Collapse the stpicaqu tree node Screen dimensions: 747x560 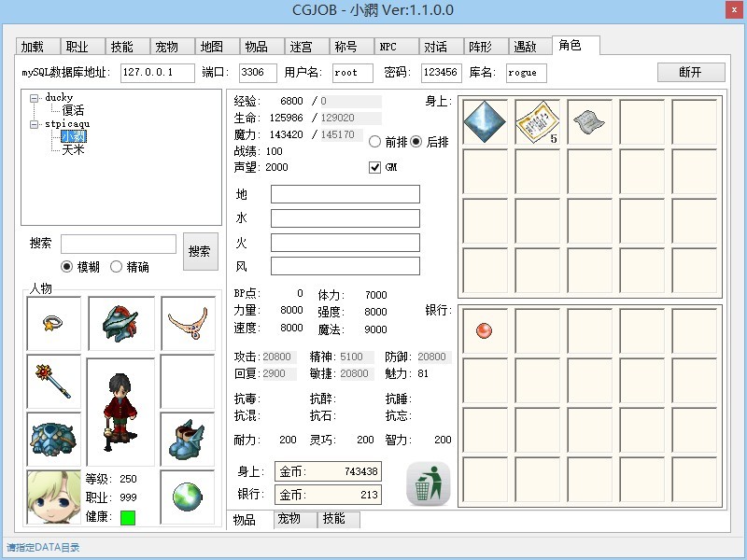point(35,123)
